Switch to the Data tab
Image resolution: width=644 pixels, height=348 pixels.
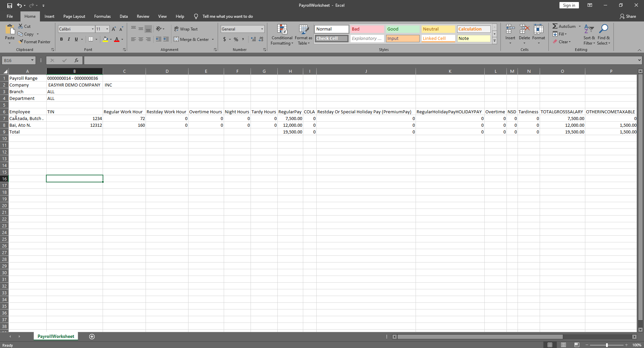point(124,16)
